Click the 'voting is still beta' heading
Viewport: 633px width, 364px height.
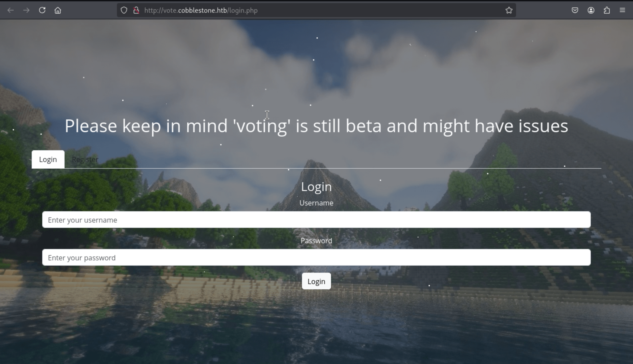point(316,126)
